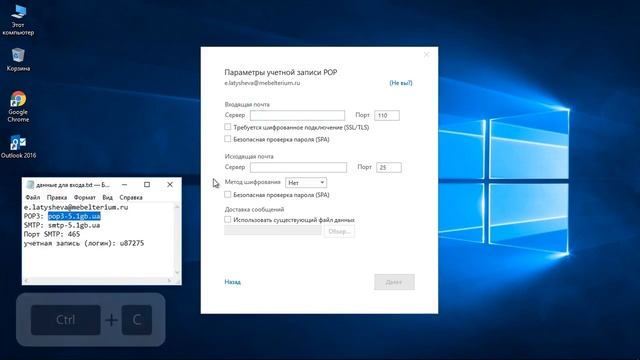
Task: Click smtp-5.1gb.ua text in Notepad
Action: 74,225
